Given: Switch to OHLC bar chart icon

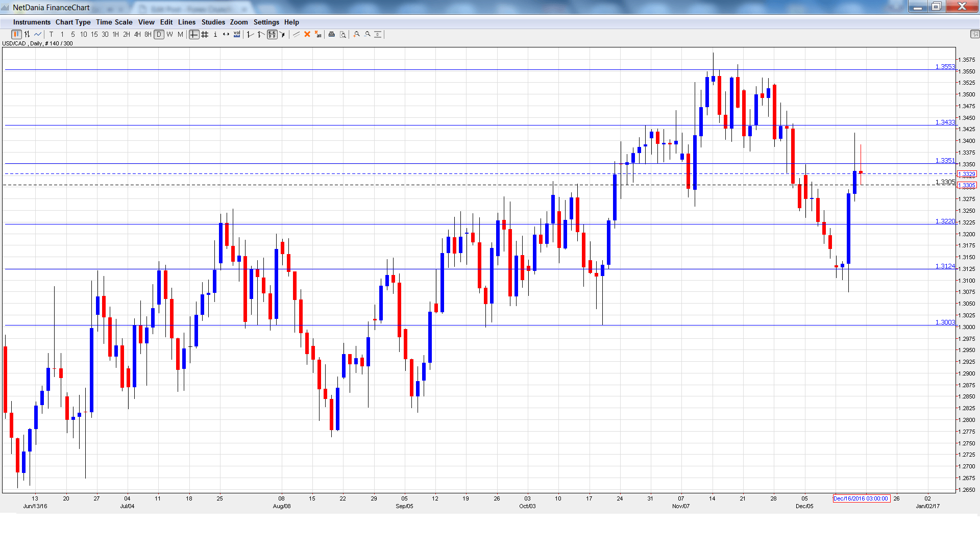Looking at the screenshot, I should pyautogui.click(x=27, y=34).
